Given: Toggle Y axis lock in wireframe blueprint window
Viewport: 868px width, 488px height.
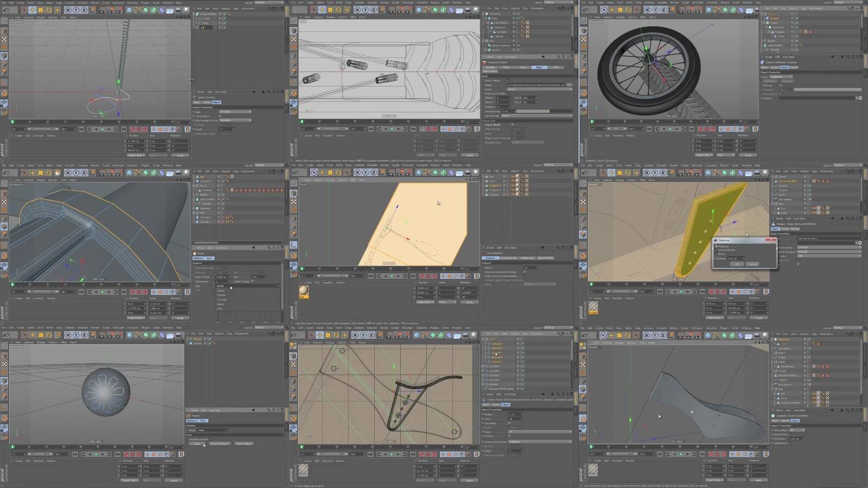Looking at the screenshot, I should (x=365, y=10).
